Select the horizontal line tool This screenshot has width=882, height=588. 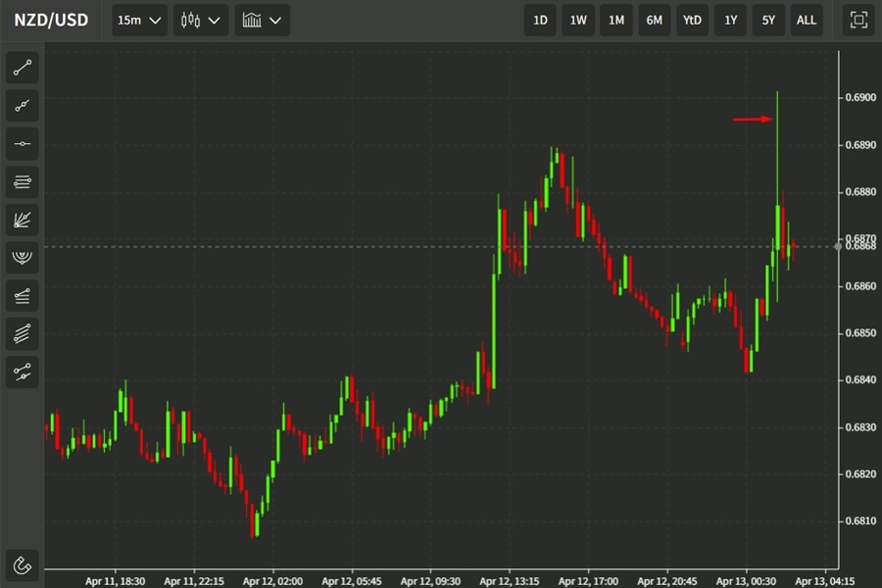22,144
